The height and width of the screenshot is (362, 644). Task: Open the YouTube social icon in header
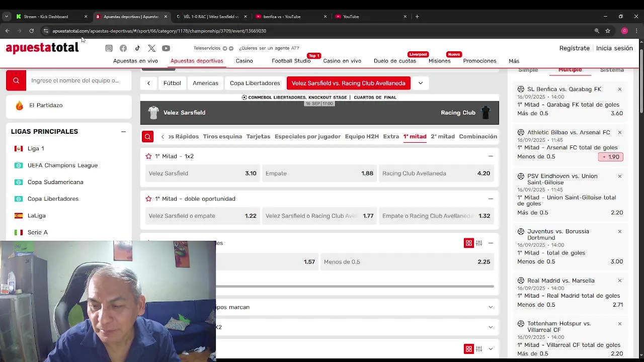(166, 48)
